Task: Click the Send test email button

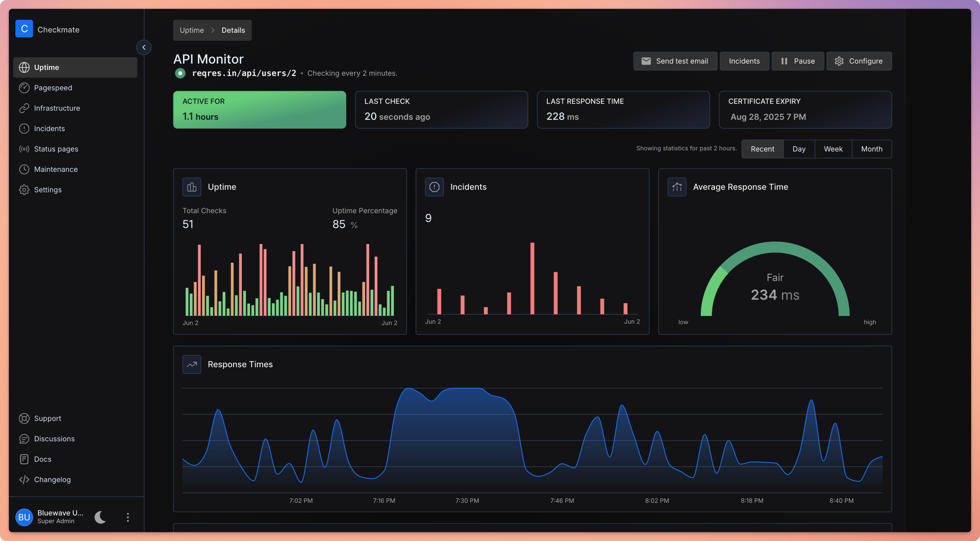Action: 675,61
